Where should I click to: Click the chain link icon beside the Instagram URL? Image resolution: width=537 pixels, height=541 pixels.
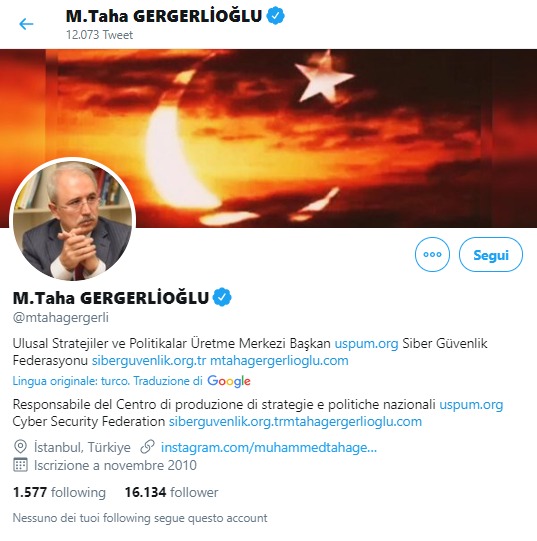pos(147,447)
